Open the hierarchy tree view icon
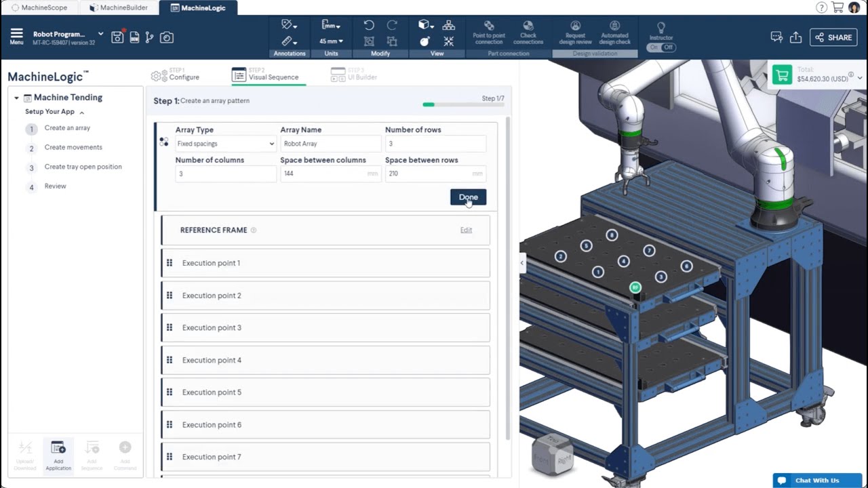Image resolution: width=868 pixels, height=488 pixels. [x=448, y=25]
